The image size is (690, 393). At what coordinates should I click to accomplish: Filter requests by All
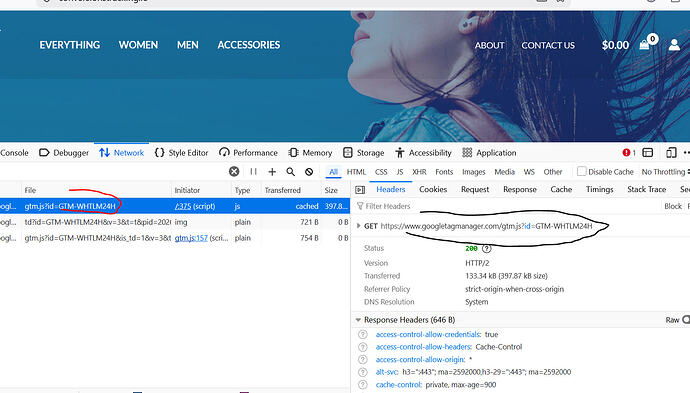[x=334, y=172]
